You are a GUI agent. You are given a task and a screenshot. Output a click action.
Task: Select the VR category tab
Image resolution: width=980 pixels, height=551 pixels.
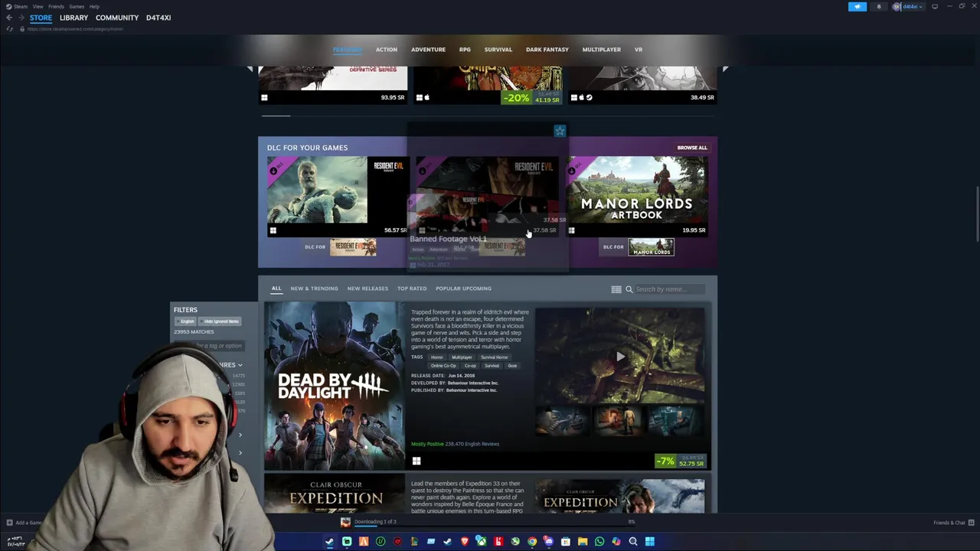coord(639,50)
